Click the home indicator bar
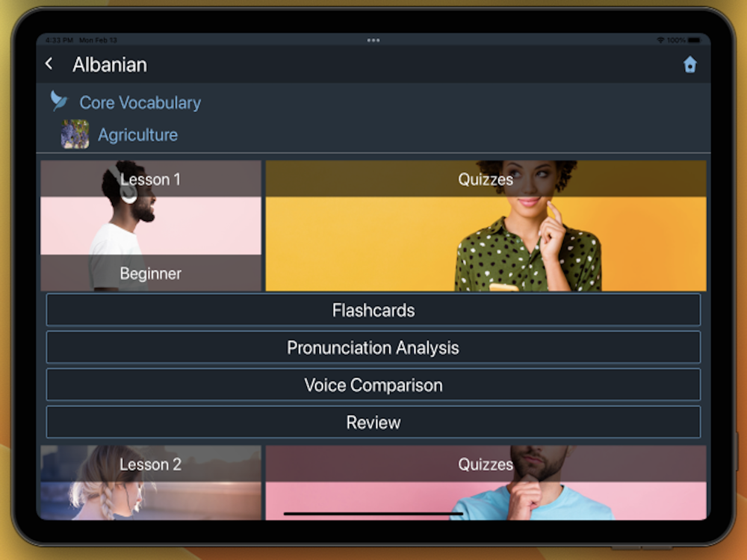 [x=373, y=514]
